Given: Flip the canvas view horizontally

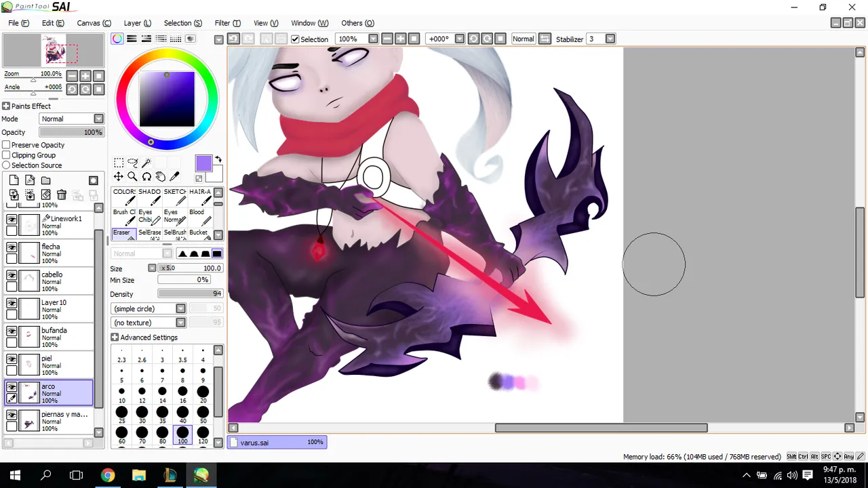Looking at the screenshot, I should (545, 39).
